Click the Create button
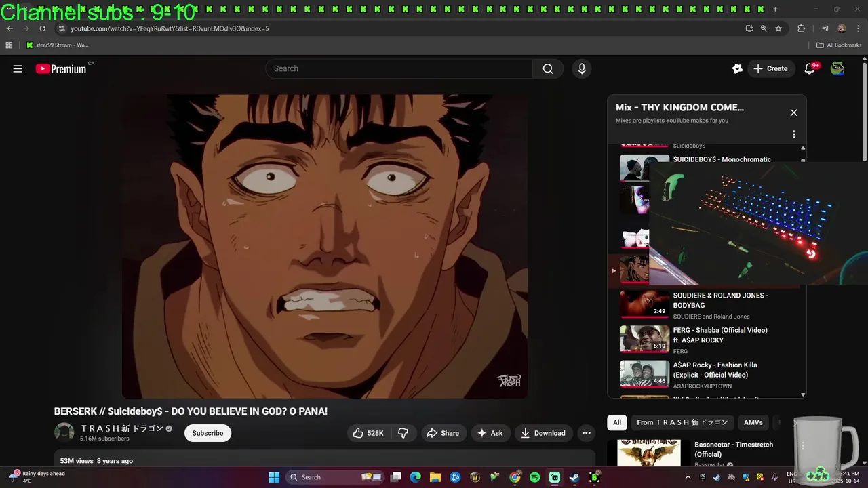868x488 pixels. [770, 68]
